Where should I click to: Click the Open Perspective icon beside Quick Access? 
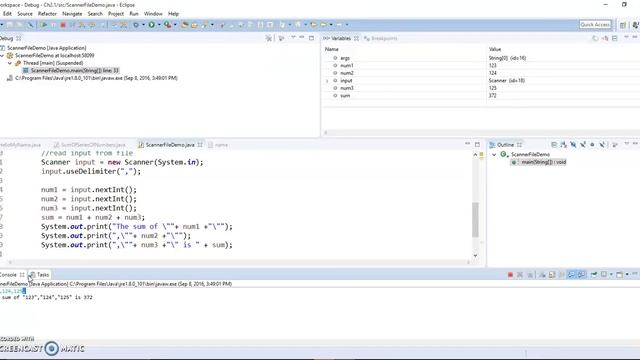coord(623,25)
